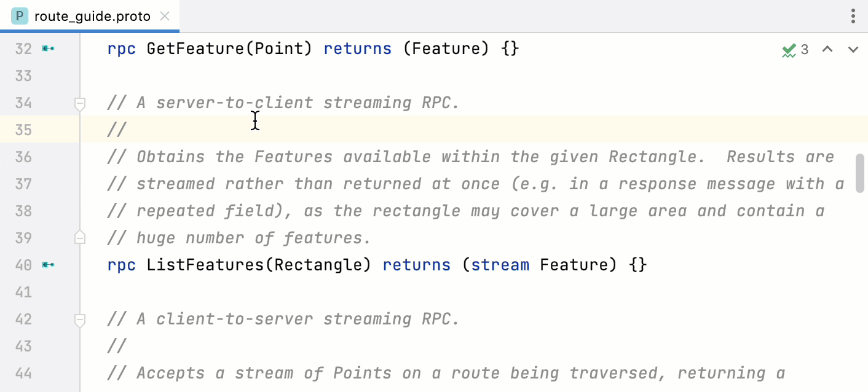Jump to previous problem via up chevron
The height and width of the screenshot is (392, 868).
tap(827, 49)
